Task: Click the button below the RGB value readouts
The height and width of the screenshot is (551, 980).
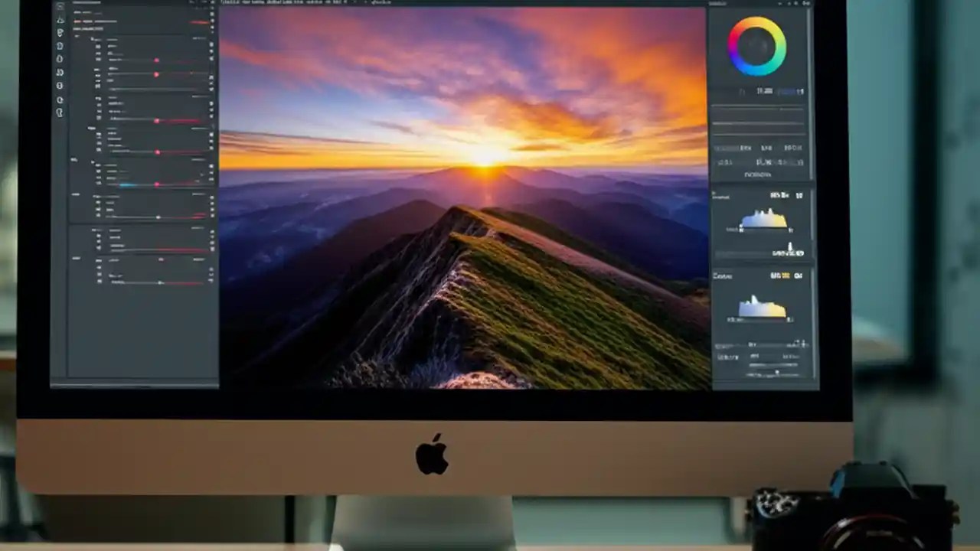Action: tap(758, 173)
